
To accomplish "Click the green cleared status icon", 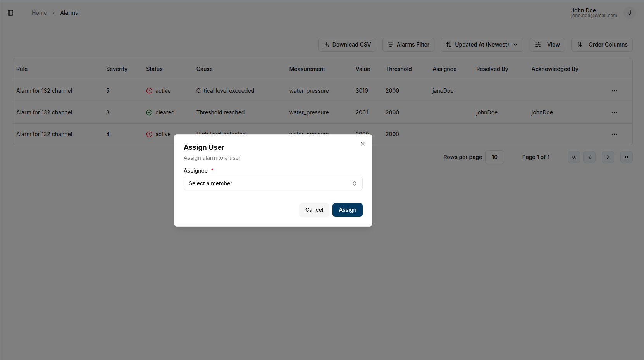I will pyautogui.click(x=149, y=112).
